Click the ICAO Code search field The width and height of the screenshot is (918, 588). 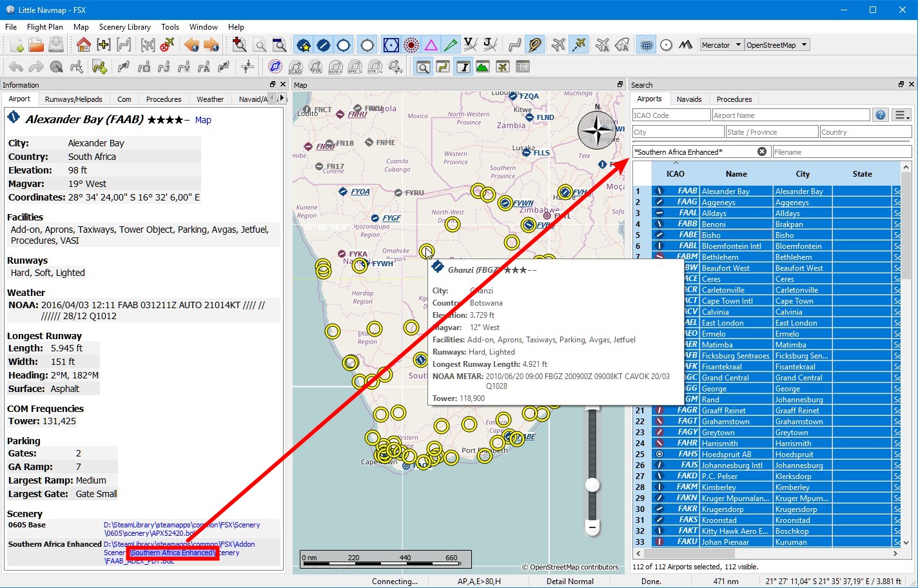(x=671, y=115)
